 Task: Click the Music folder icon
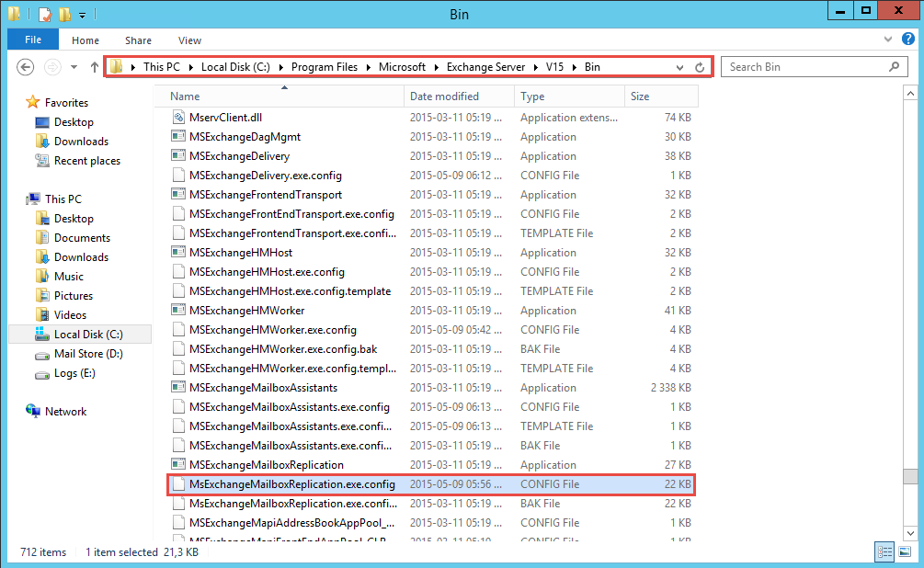[42, 277]
